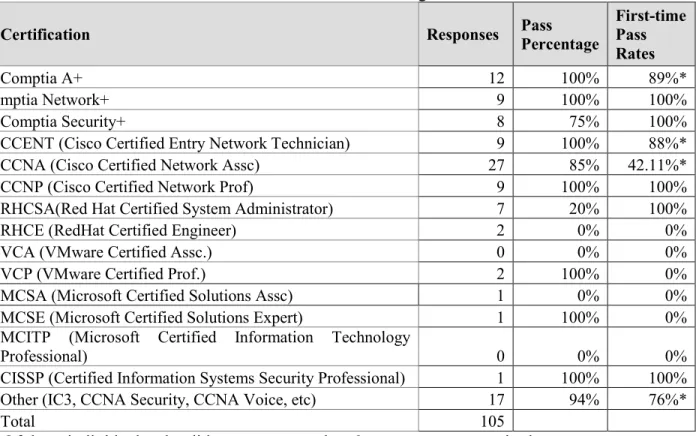Select the CCNP certification row label
This screenshot has height=436, width=696.
(127, 187)
